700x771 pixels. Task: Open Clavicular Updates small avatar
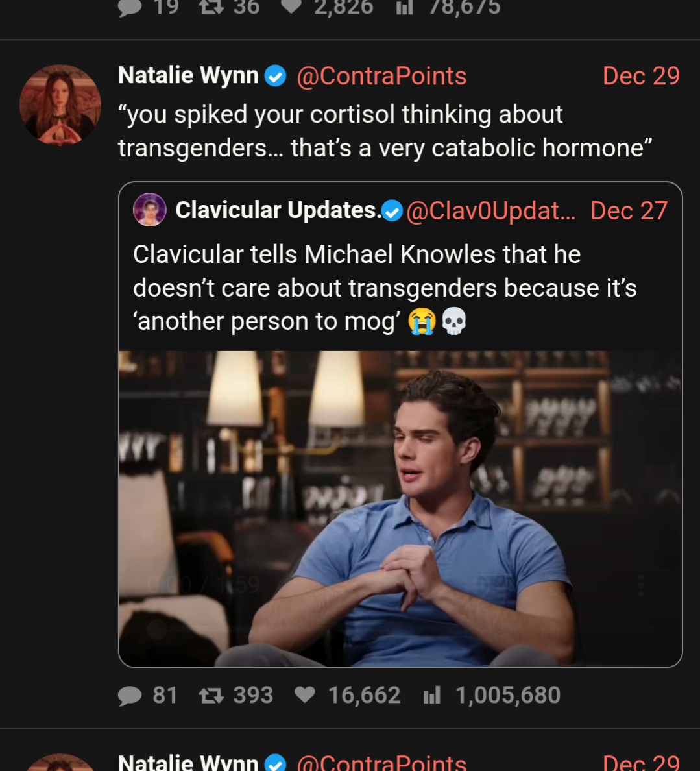click(x=150, y=210)
